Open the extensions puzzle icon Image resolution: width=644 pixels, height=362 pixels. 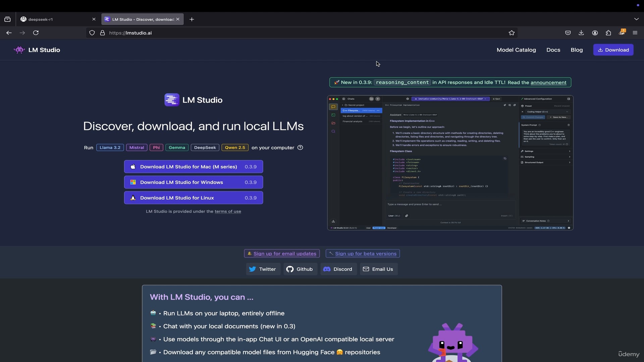pyautogui.click(x=608, y=33)
